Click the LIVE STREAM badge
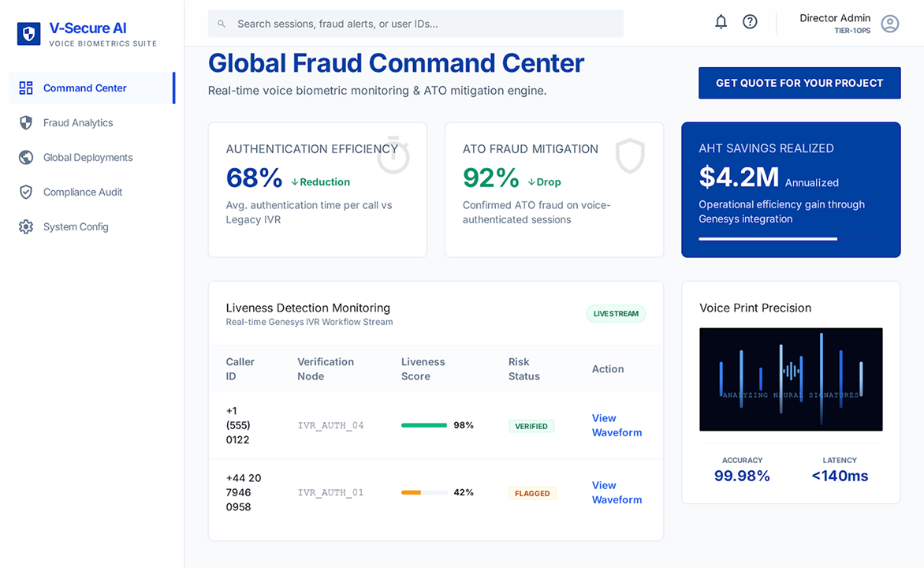 (616, 314)
